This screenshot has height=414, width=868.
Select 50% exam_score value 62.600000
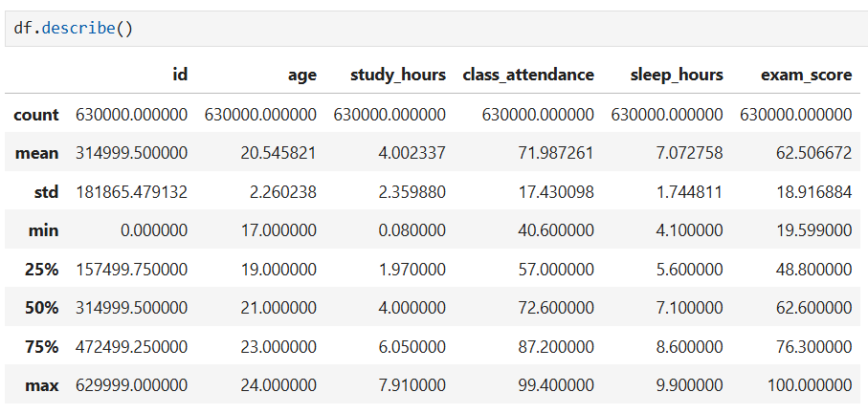click(814, 308)
